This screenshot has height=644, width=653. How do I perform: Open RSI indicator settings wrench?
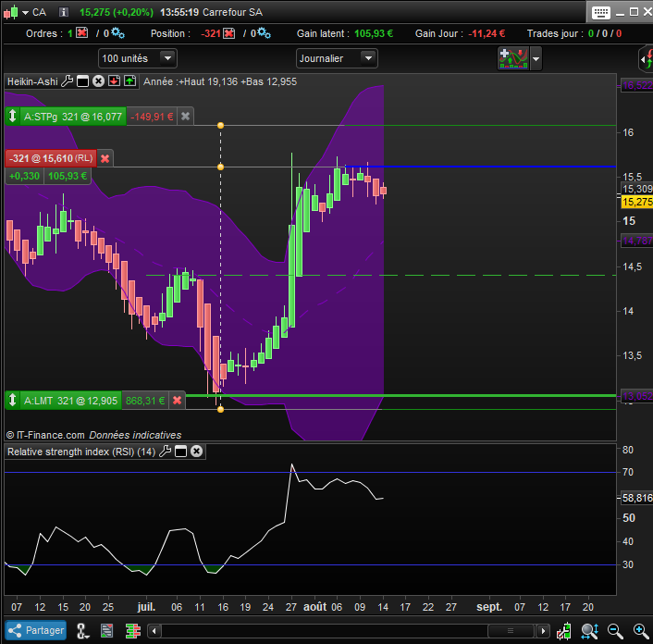pyautogui.click(x=166, y=452)
